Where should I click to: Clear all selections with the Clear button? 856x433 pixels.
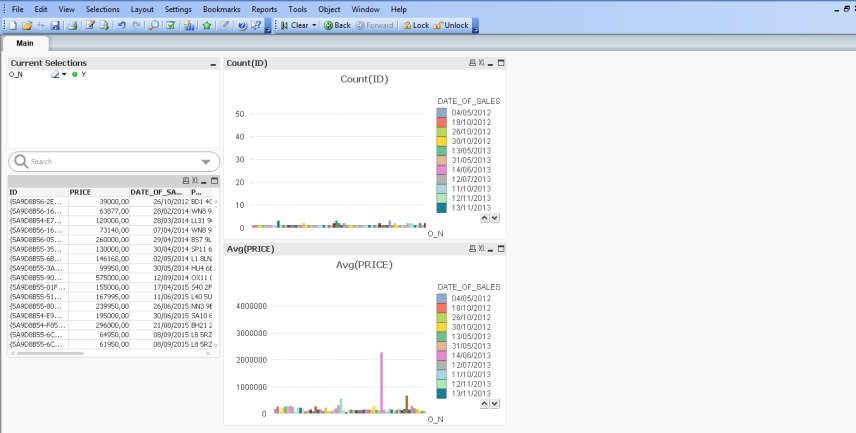point(294,25)
